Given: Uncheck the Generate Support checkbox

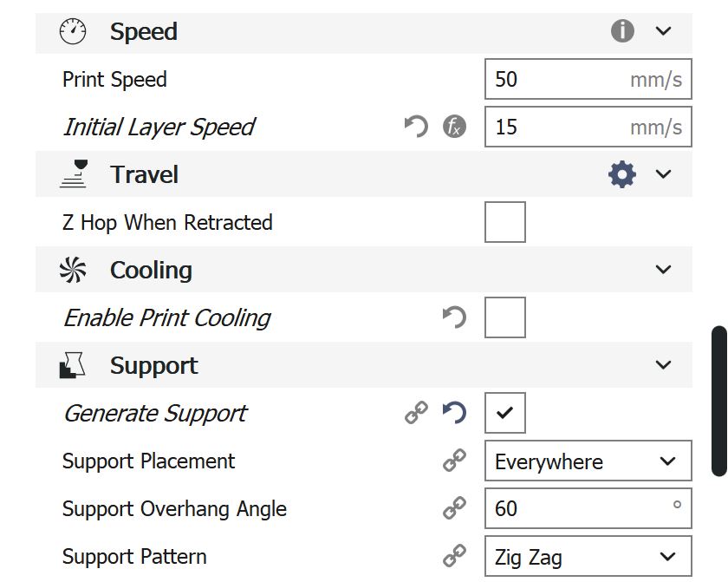Looking at the screenshot, I should tap(505, 413).
